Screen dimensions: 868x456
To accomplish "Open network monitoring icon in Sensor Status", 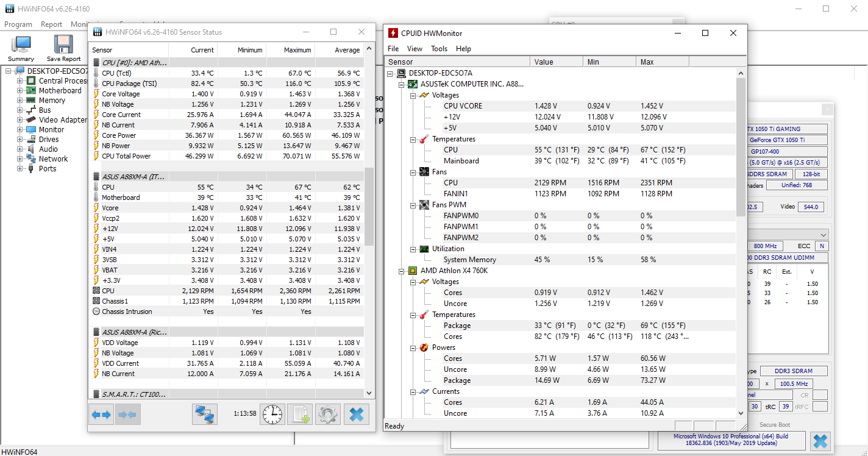I will pyautogui.click(x=205, y=415).
